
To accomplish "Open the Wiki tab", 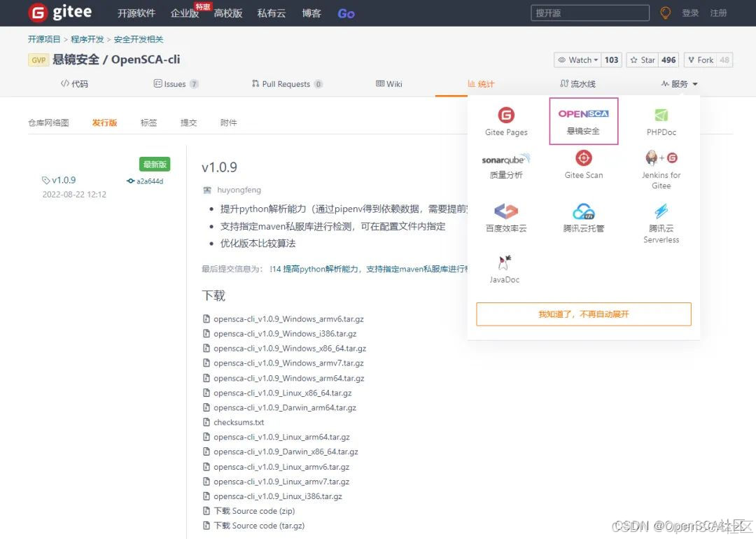I will [x=388, y=84].
